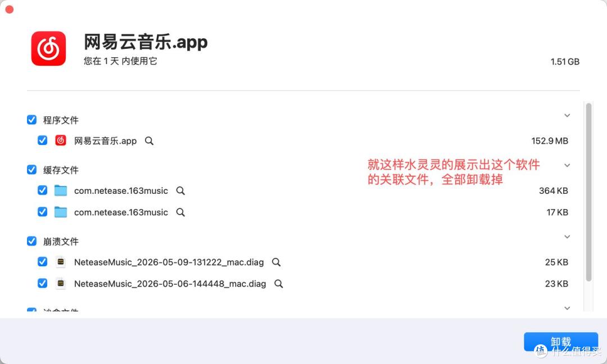607x364 pixels.
Task: Click magnifier next to 17 KB com.netease.163music folder
Action: (180, 212)
